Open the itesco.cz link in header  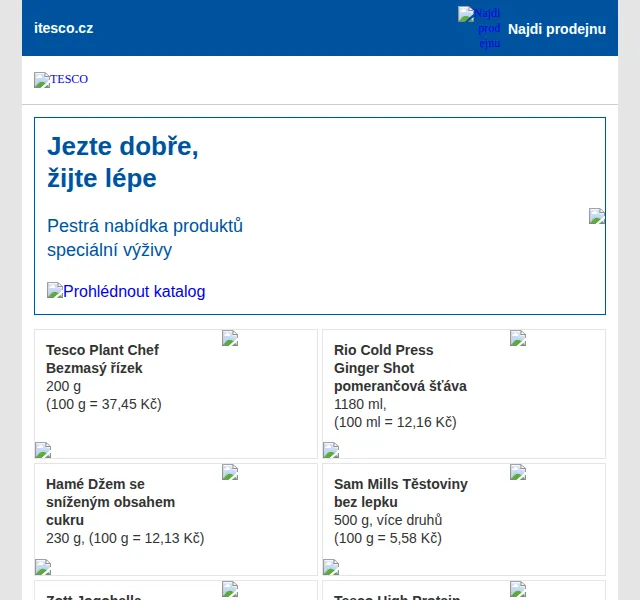pos(64,28)
